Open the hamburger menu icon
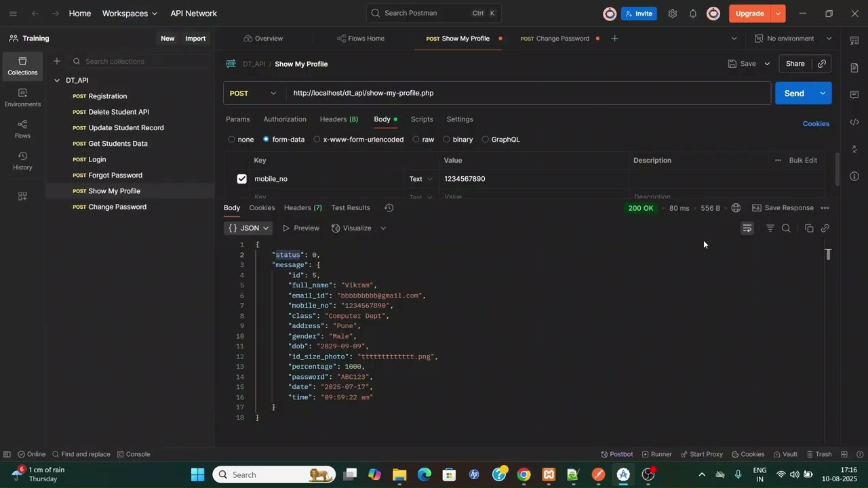This screenshot has width=868, height=488. pos(13,14)
